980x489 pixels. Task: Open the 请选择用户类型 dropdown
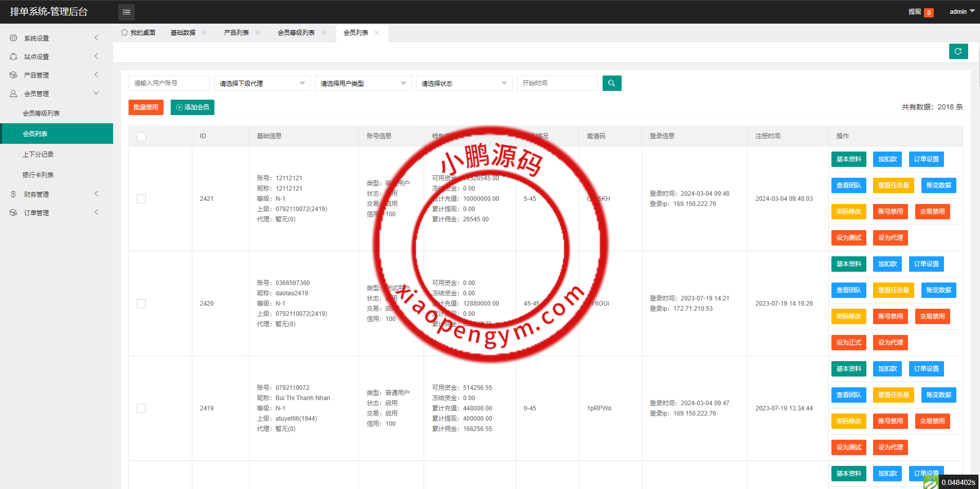(x=363, y=83)
